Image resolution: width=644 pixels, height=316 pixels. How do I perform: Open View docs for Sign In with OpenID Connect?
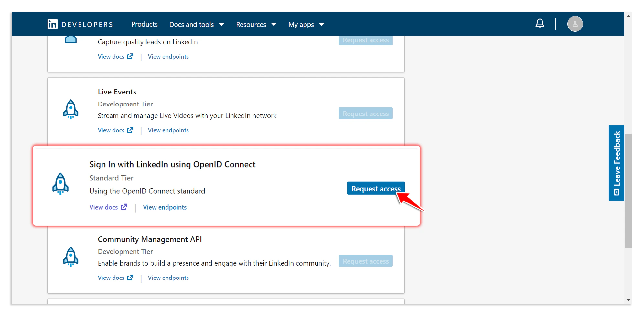[103, 207]
